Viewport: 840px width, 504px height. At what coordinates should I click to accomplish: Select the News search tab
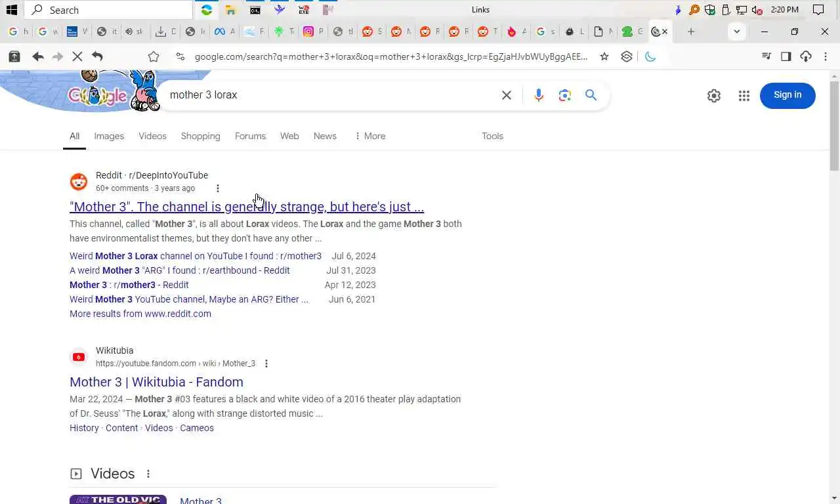(325, 136)
